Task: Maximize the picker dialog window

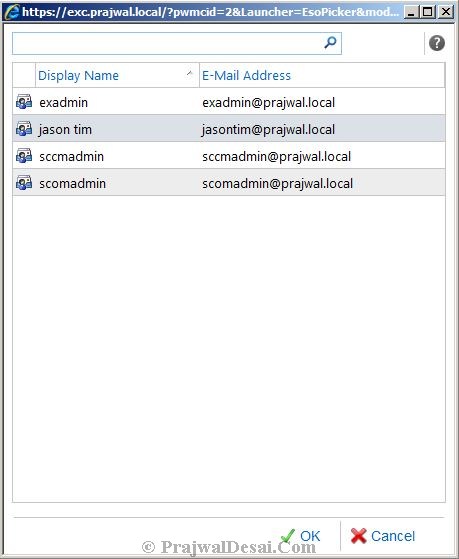Action: [427, 12]
